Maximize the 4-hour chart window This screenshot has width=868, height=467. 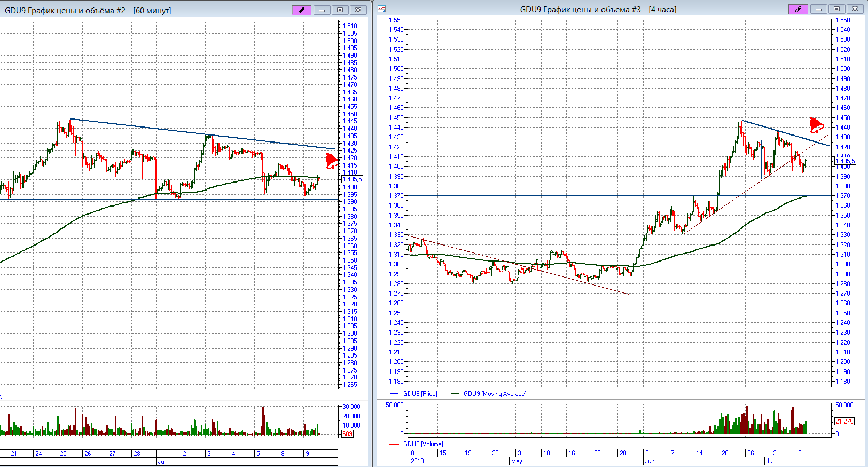click(836, 9)
